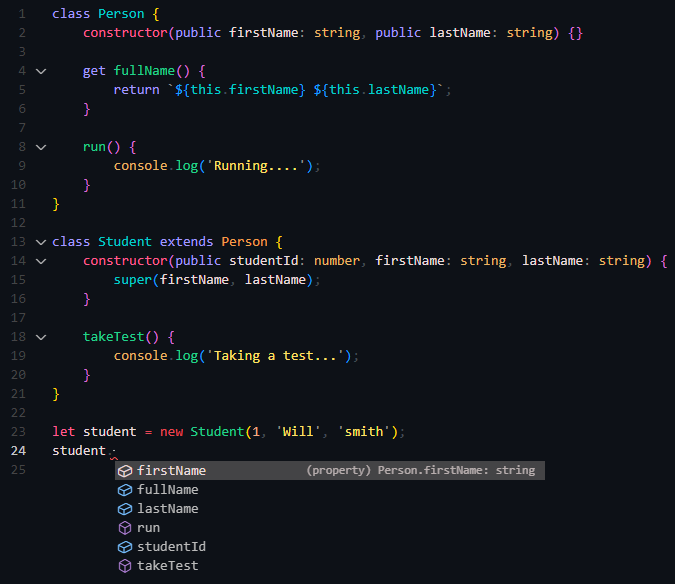The height and width of the screenshot is (584, 675).
Task: Click 'constructor' keyword on line 2
Action: pos(125,33)
